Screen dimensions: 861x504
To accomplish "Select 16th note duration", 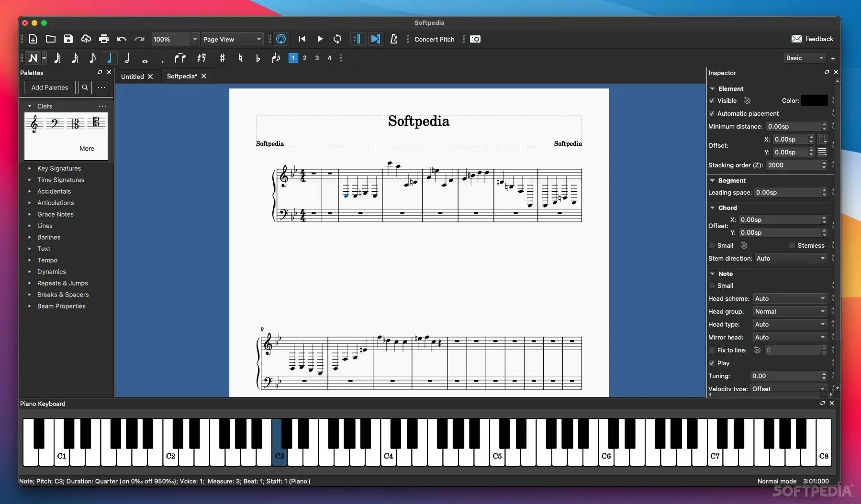I will coord(75,58).
